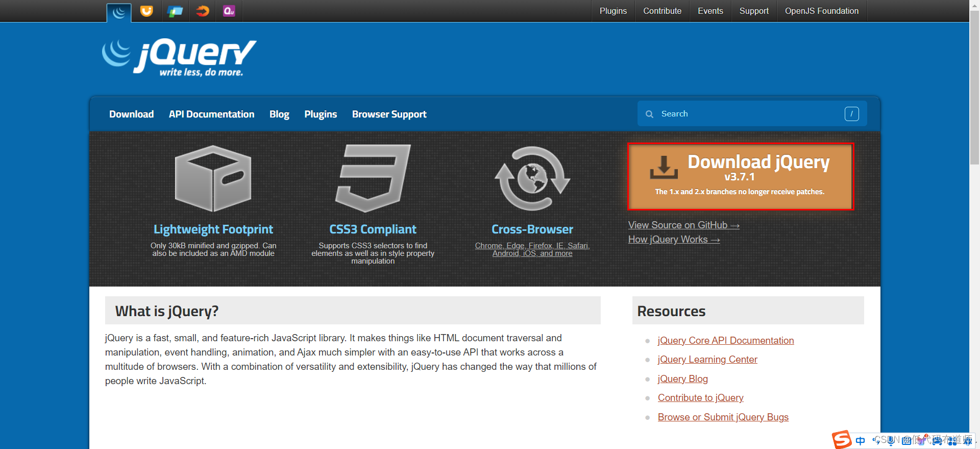This screenshot has height=449, width=980.
Task: Open View Source on GitHub link
Action: coord(683,225)
